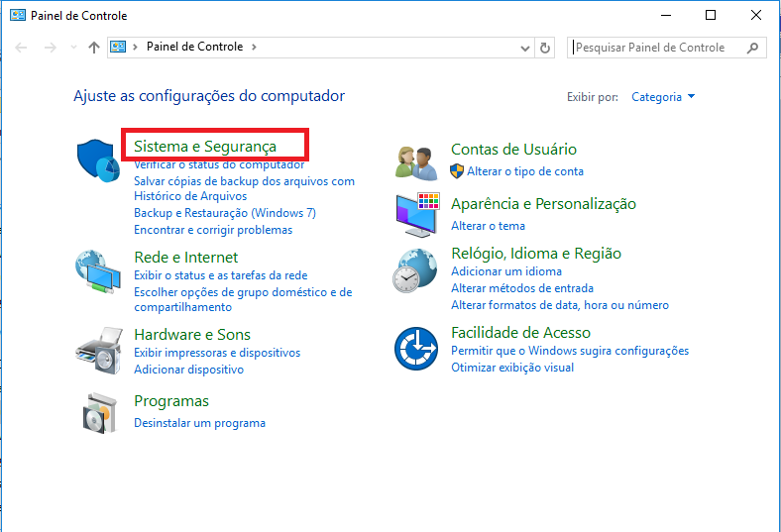Open the Contas de Usuário people icon
The image size is (781, 532).
(x=416, y=162)
